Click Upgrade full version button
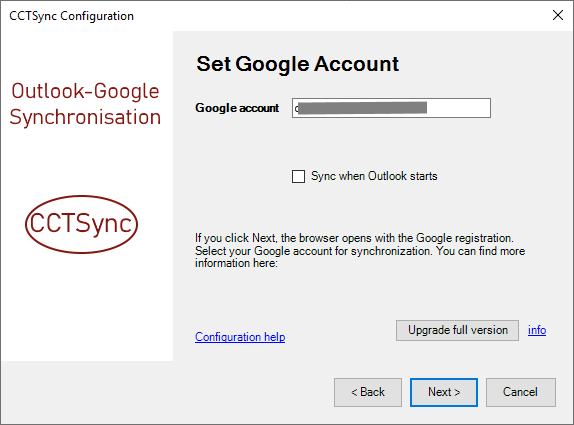This screenshot has height=425, width=574. pyautogui.click(x=457, y=330)
